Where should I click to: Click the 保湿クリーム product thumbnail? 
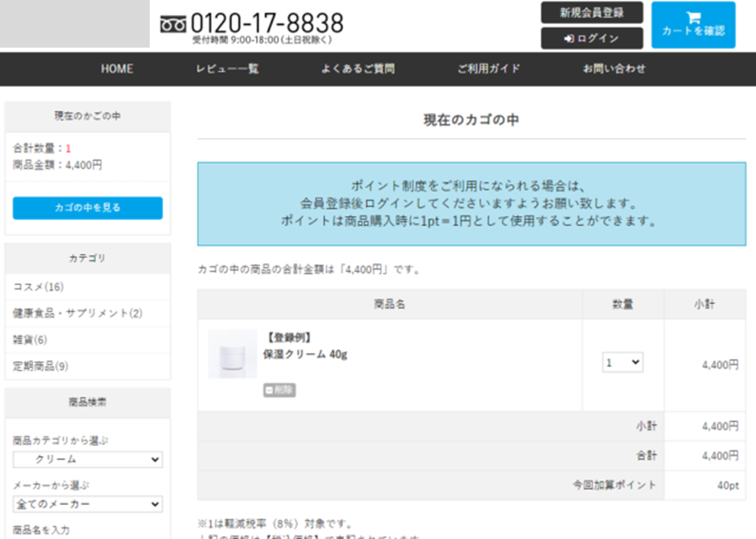[x=232, y=354]
